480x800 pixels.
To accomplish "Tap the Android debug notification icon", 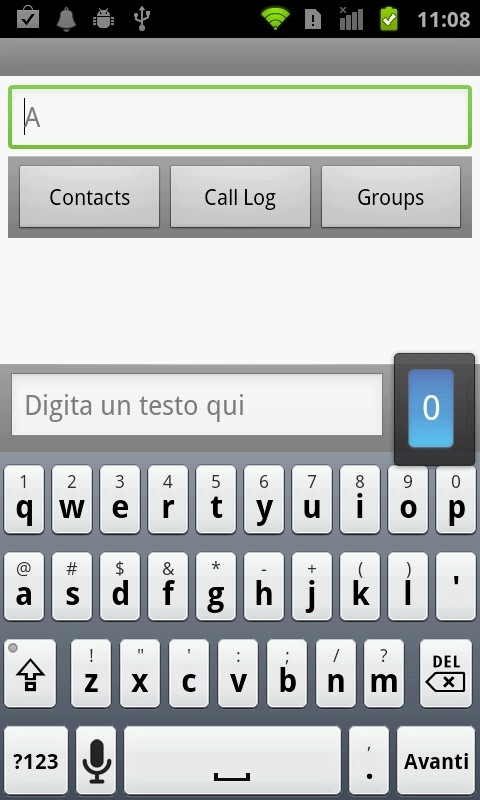I will pos(103,19).
